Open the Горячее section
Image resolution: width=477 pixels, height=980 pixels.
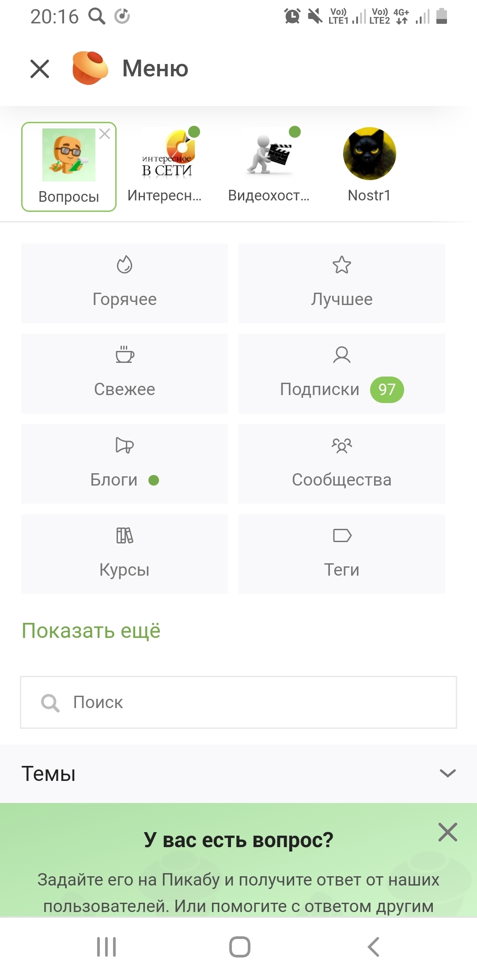pos(125,283)
